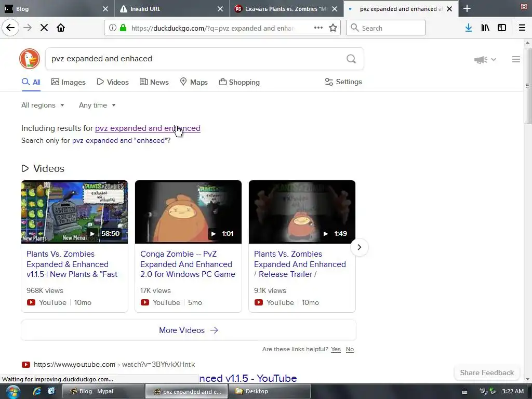This screenshot has width=532, height=399.
Task: Select the Shopping search tab
Action: (239, 82)
